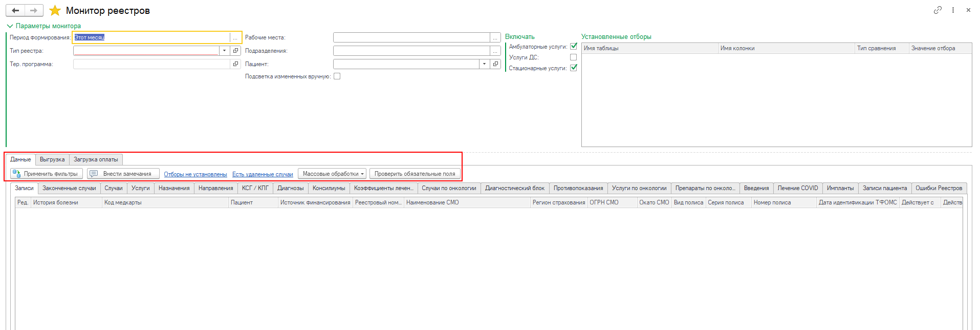The height and width of the screenshot is (330, 980).
Task: Click the back navigation arrow
Action: pos(15,10)
